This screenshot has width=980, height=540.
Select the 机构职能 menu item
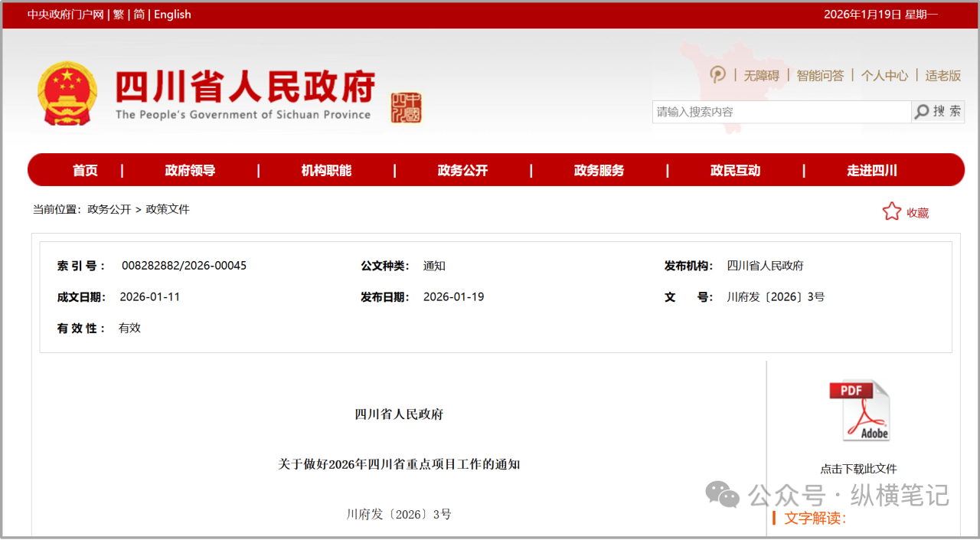click(326, 170)
